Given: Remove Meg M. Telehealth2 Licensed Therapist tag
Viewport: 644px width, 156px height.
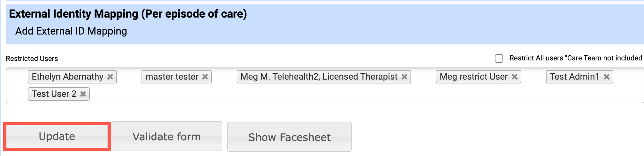Looking at the screenshot, I should (x=404, y=77).
